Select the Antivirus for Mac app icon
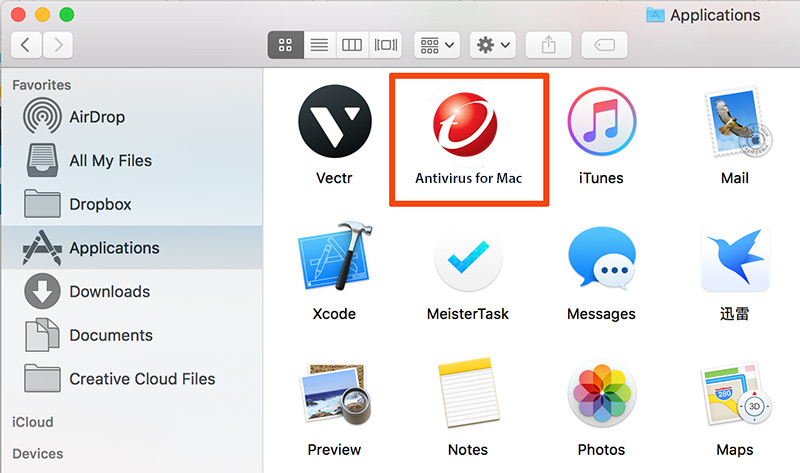 465,124
